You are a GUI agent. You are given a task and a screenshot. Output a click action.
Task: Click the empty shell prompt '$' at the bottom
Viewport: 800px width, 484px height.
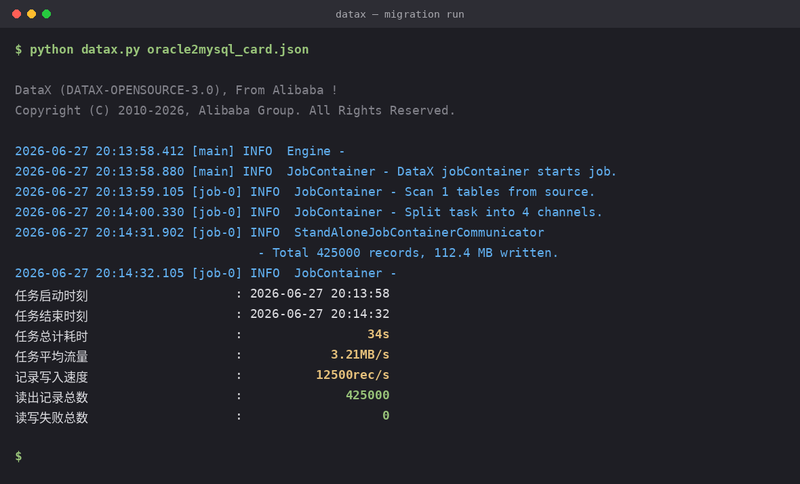[x=18, y=456]
